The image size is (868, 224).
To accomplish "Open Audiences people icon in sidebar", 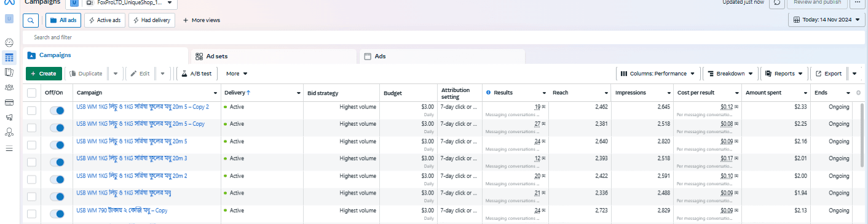I will pos(9,87).
